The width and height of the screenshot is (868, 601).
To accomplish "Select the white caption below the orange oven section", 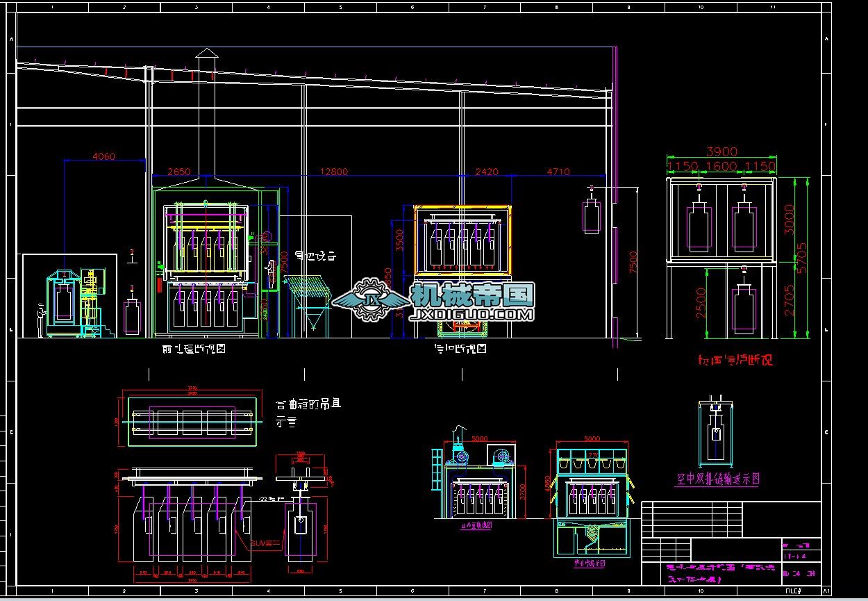I will (x=460, y=349).
